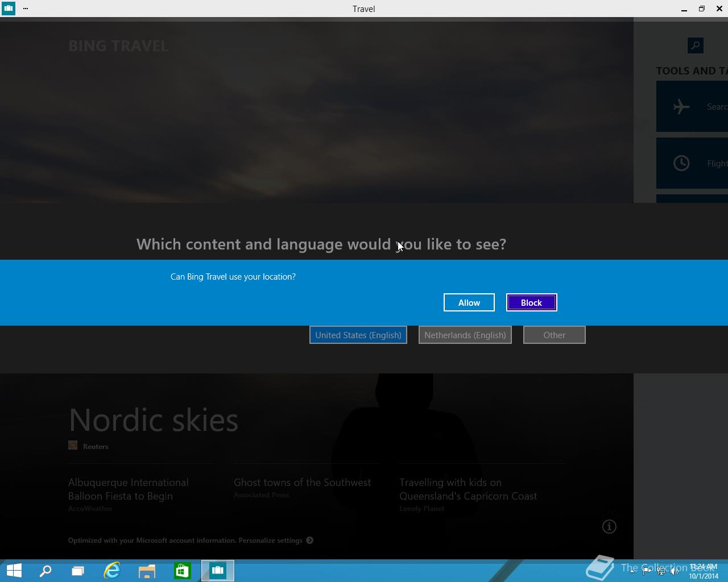Switch to Travel app on taskbar
Image resolution: width=728 pixels, height=582 pixels.
(x=217, y=571)
